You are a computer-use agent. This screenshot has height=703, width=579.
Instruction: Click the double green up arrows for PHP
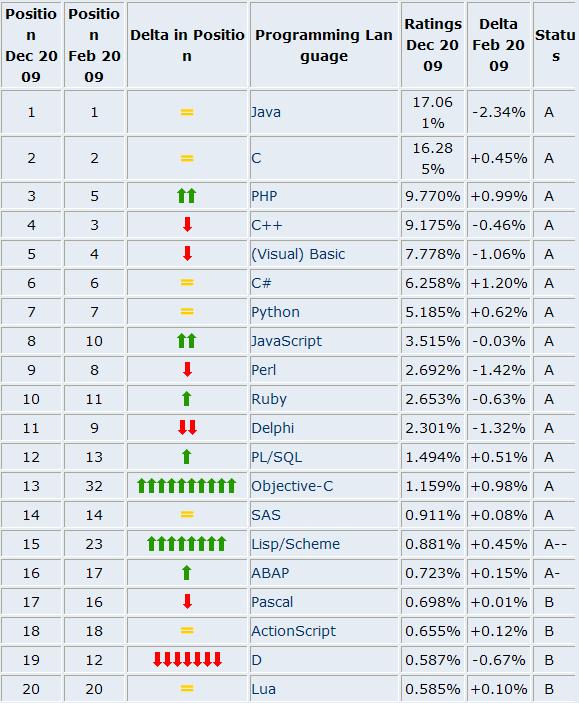tap(187, 196)
